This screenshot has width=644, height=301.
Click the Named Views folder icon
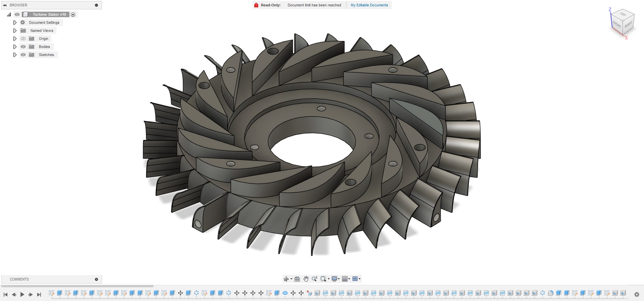(x=23, y=31)
